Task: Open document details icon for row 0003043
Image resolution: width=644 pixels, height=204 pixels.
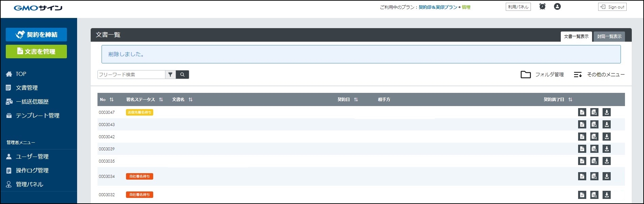Action: pos(582,124)
